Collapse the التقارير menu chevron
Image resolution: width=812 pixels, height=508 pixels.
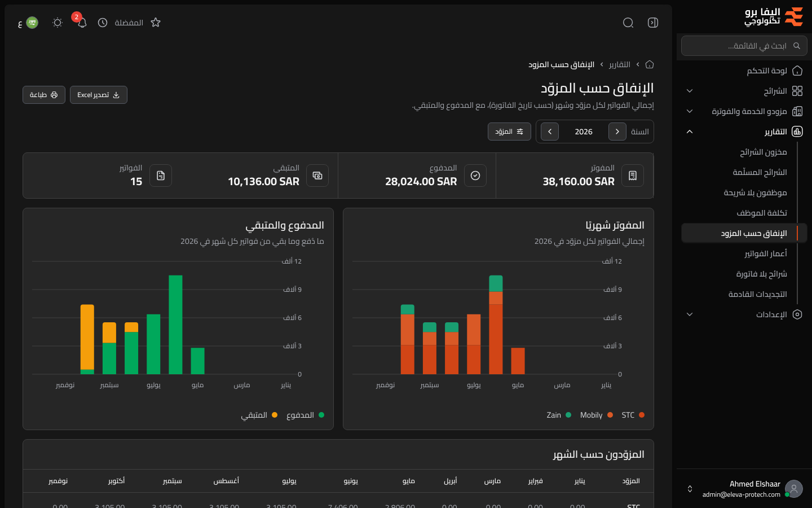tap(690, 132)
